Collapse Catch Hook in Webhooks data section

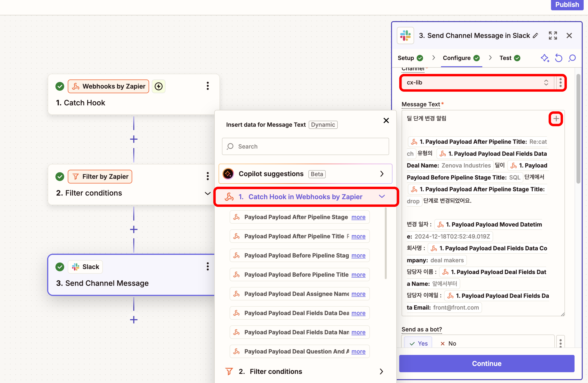click(x=382, y=196)
